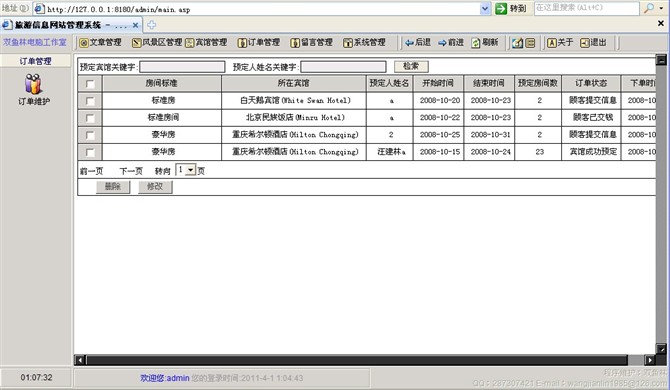Open a new browser tab with plus icon
This screenshot has height=390, width=670.
151,25
